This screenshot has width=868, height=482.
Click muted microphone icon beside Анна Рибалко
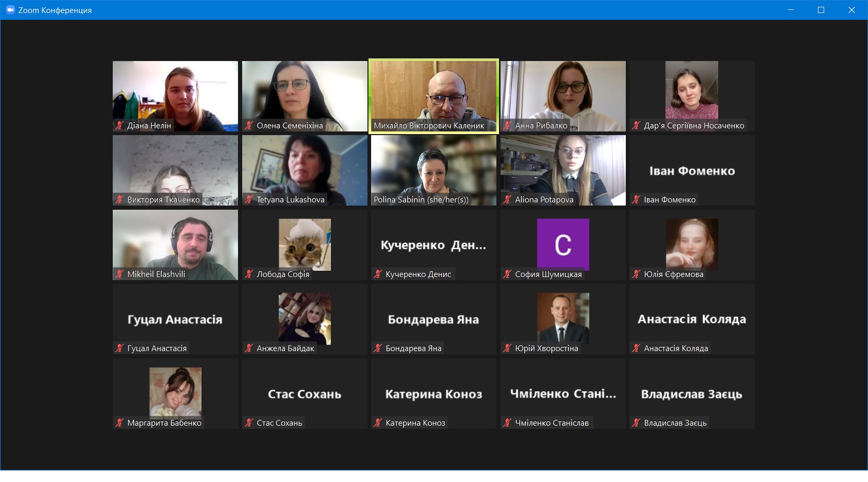tap(507, 125)
